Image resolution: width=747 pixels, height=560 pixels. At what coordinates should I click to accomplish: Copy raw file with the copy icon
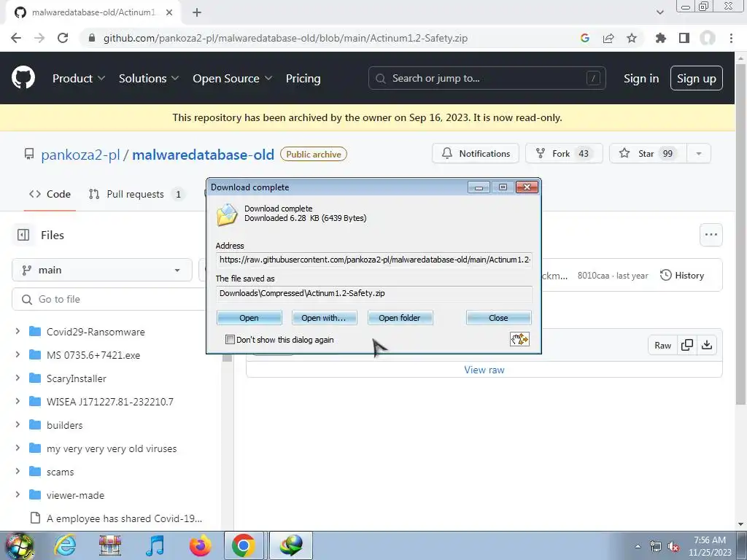click(687, 345)
